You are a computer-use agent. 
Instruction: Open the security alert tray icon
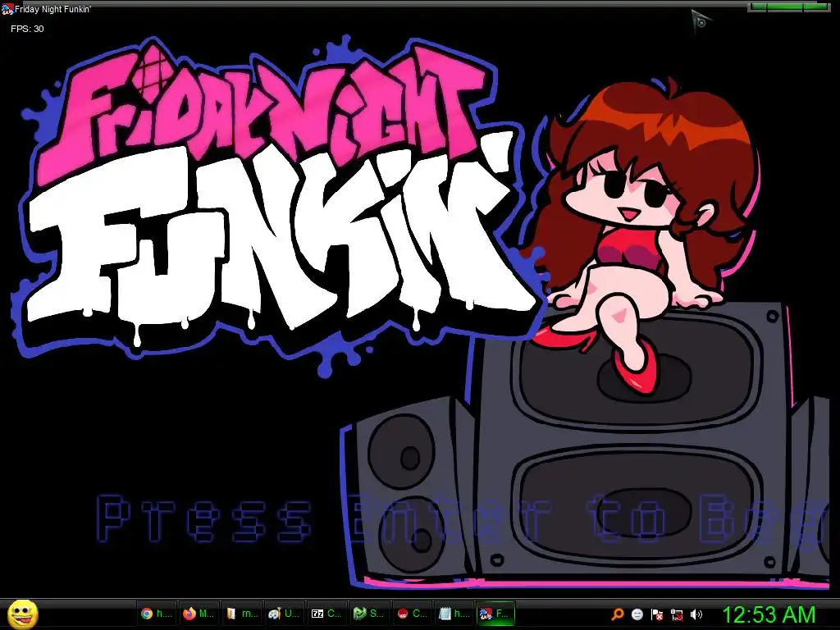[x=657, y=614]
